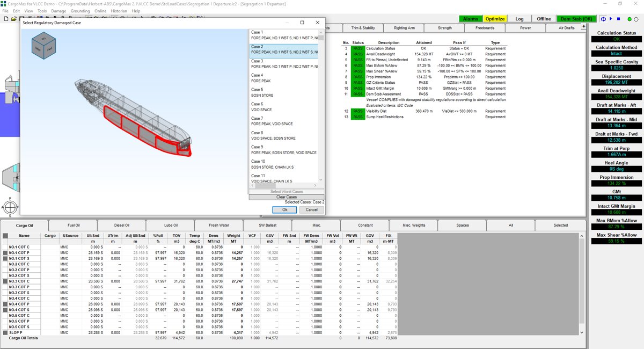Toggle the select-all marker in table header
This screenshot has height=349, width=644.
(x=5, y=235)
